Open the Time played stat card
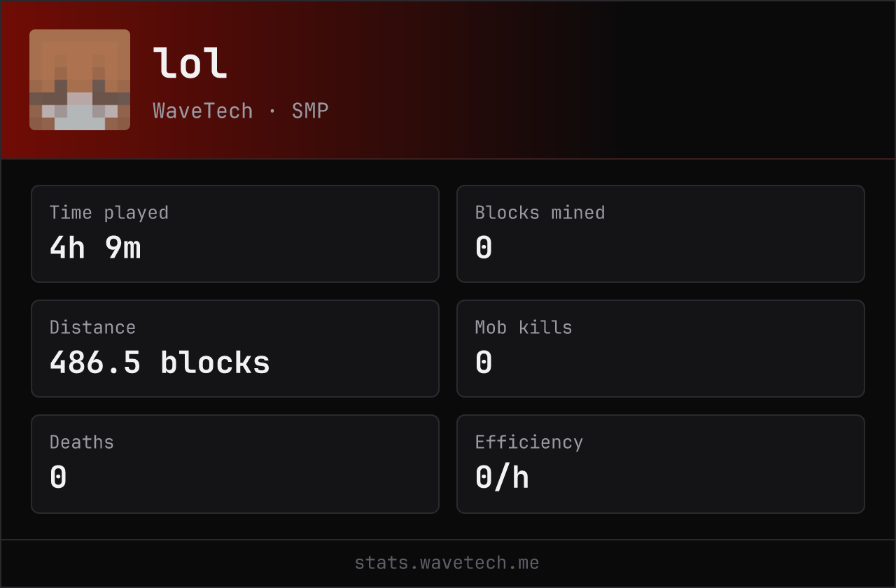The width and height of the screenshot is (896, 588). point(235,234)
